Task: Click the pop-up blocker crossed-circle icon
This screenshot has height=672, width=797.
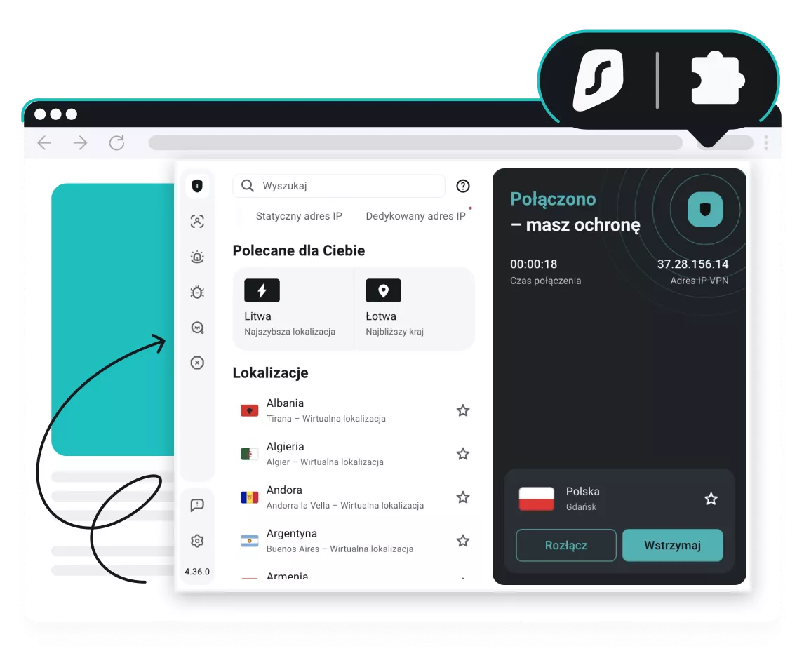Action: click(197, 363)
